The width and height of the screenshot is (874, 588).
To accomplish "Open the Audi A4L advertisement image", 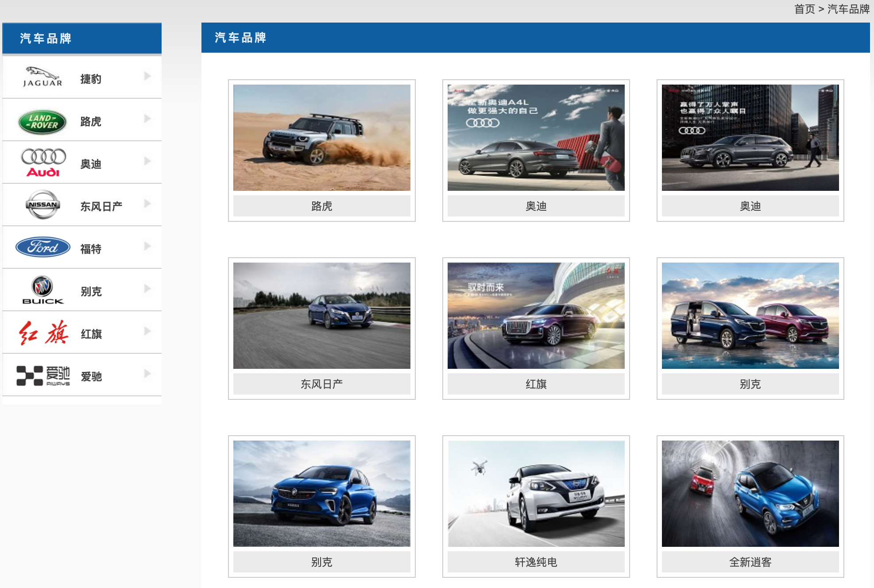I will pos(536,138).
